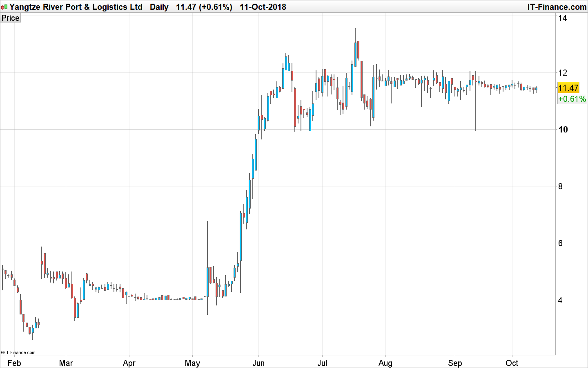
Task: Click the yellow 11.47 last price tag
Action: 568,88
